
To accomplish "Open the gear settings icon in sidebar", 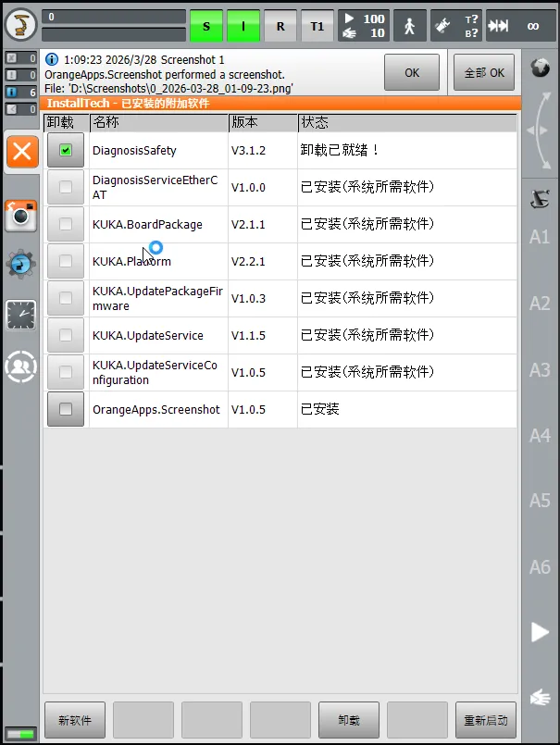I will coord(21,264).
